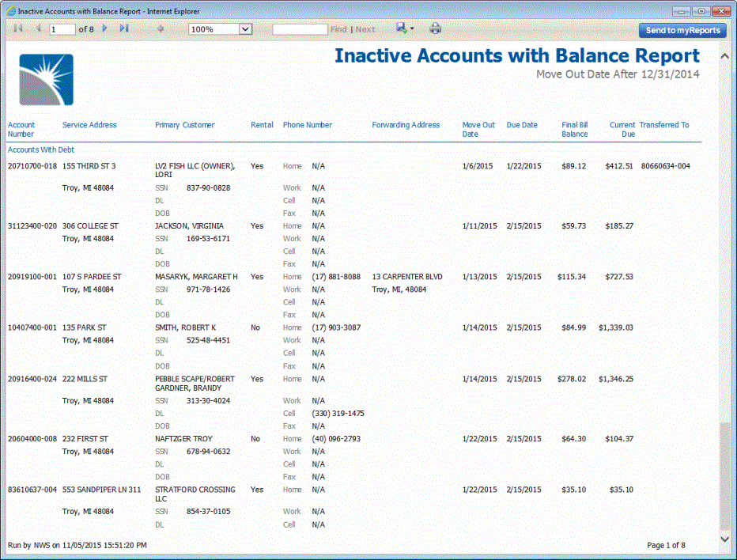Go to previous report page

coord(39,28)
